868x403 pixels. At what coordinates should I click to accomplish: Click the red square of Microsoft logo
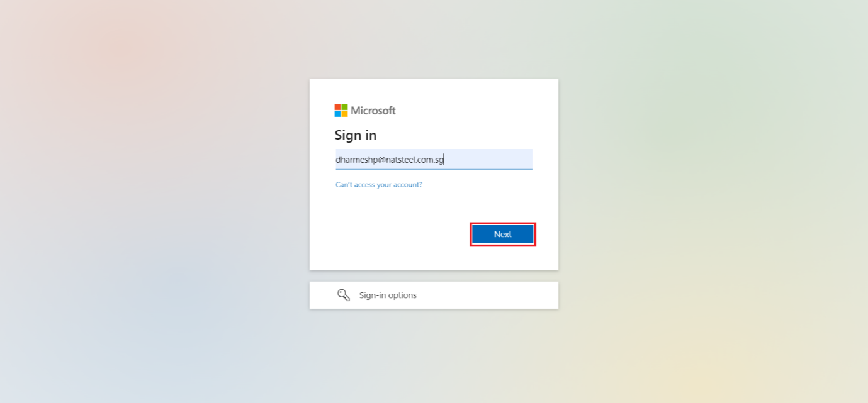[338, 107]
